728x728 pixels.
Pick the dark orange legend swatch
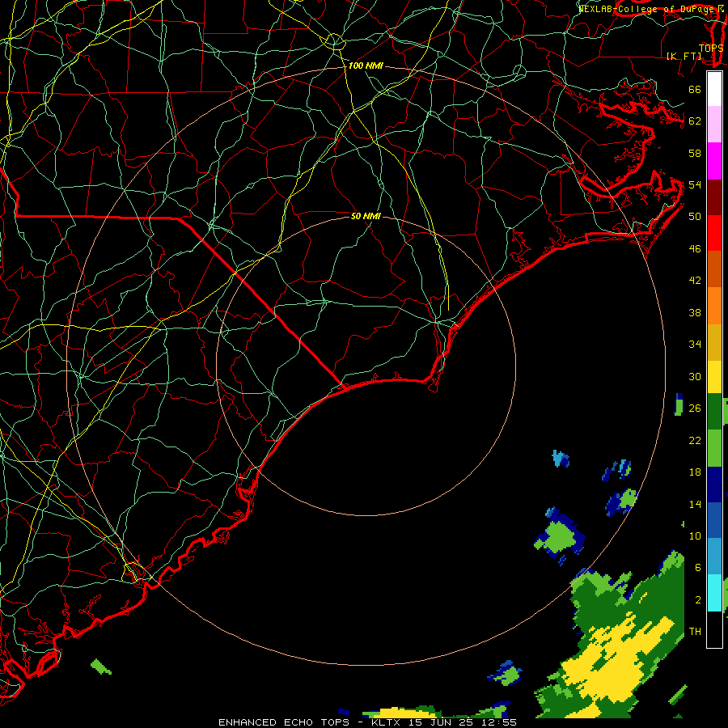click(x=714, y=269)
